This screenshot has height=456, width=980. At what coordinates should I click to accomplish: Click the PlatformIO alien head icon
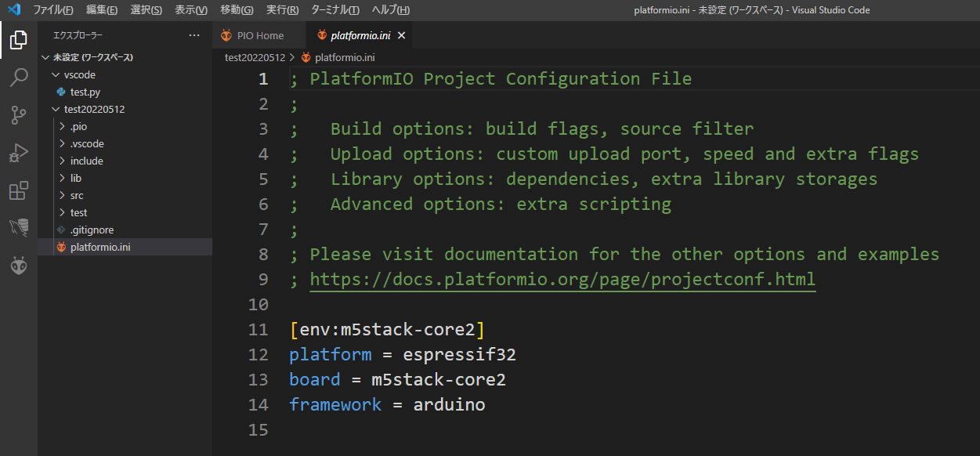[19, 266]
